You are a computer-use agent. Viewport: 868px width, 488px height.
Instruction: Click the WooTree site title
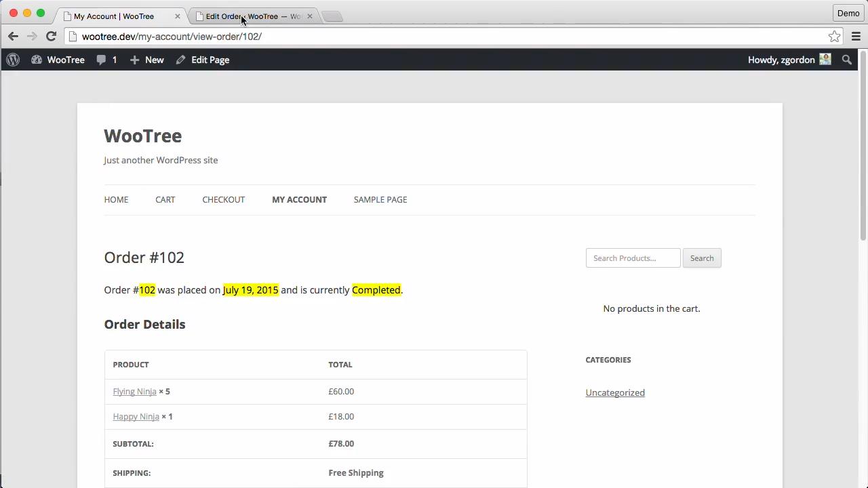[142, 136]
